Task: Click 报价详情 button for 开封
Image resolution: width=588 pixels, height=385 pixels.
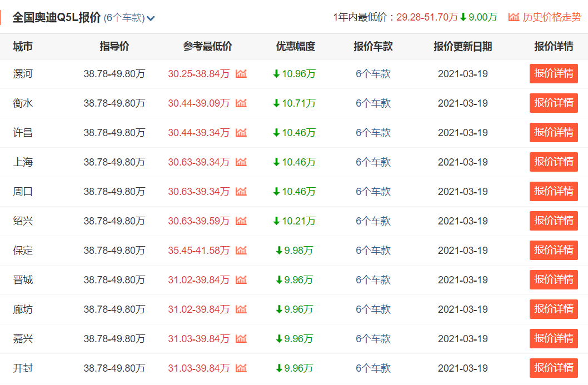Action: point(554,368)
